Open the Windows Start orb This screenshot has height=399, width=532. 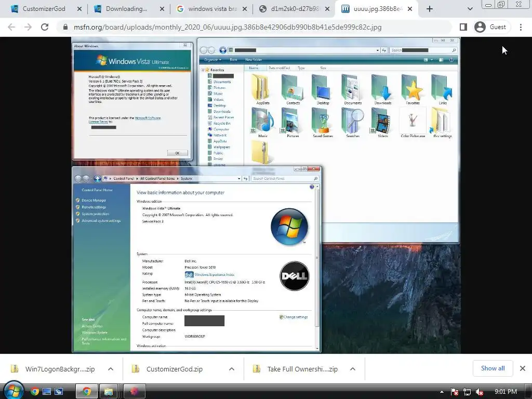(x=14, y=391)
